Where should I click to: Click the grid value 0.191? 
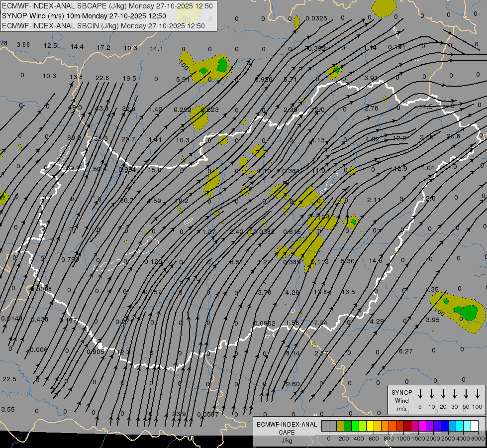396,47
